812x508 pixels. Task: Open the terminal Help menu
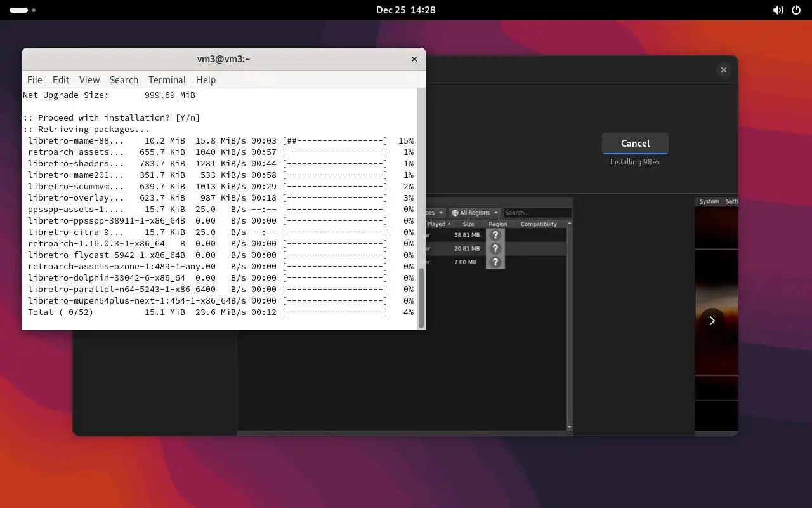(x=206, y=79)
